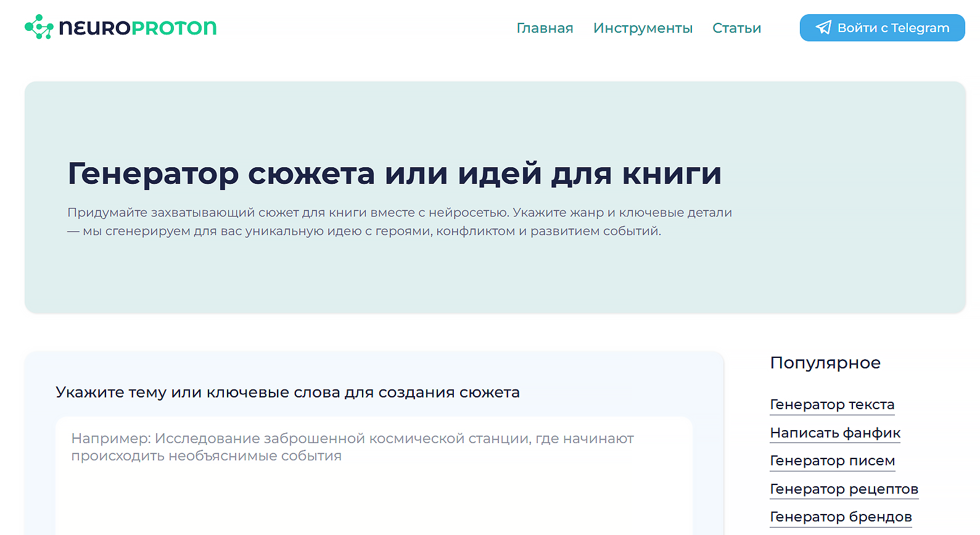This screenshot has width=980, height=535.
Task: Select the Генератор писем link
Action: click(832, 461)
